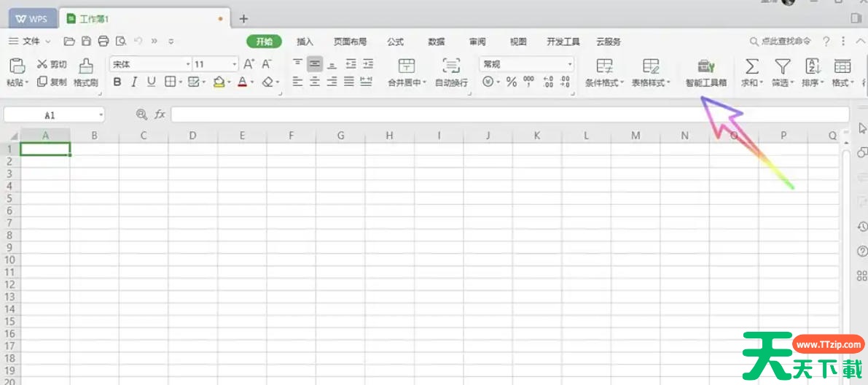Click the Sort 排序 icon
The image size is (868, 385).
click(812, 66)
